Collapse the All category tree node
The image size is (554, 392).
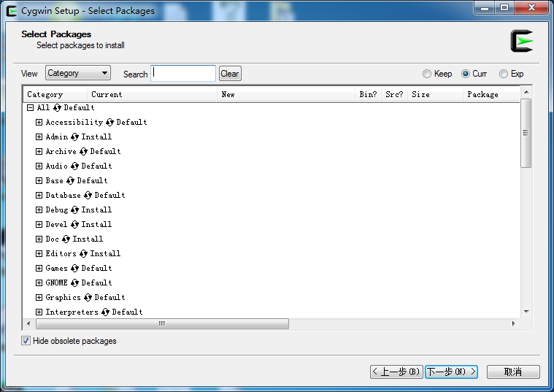31,107
